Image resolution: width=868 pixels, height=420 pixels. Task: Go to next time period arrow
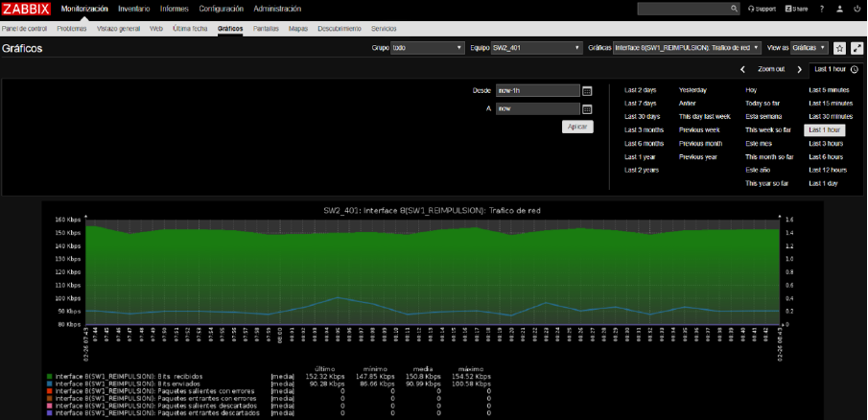pos(799,69)
